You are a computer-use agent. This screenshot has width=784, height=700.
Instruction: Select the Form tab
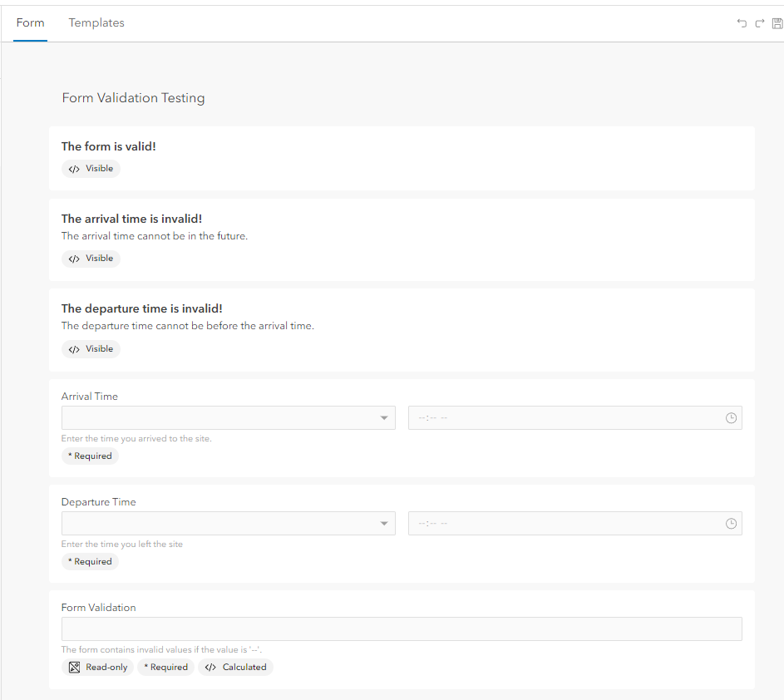click(x=31, y=23)
